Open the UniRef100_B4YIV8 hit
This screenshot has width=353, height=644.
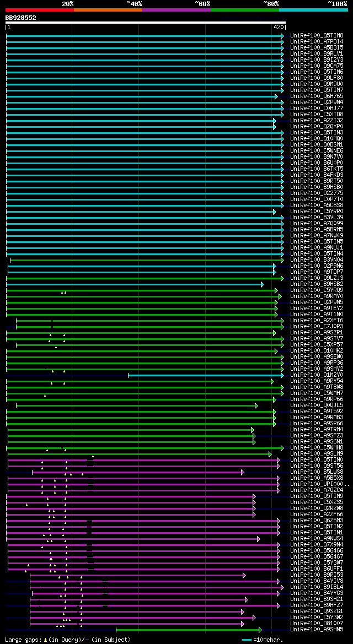tap(317, 581)
